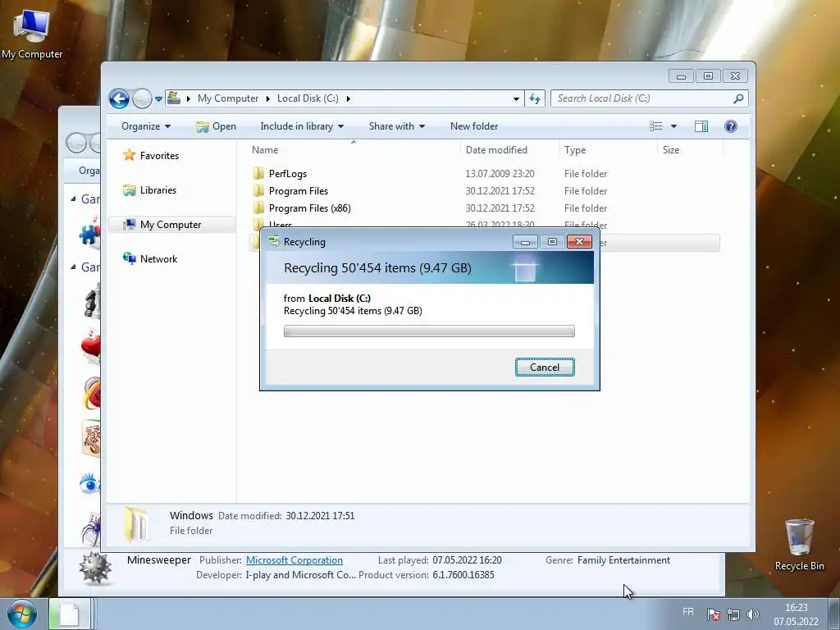Collapse the second Games group triangle
The image size is (840, 630).
pos(73,267)
